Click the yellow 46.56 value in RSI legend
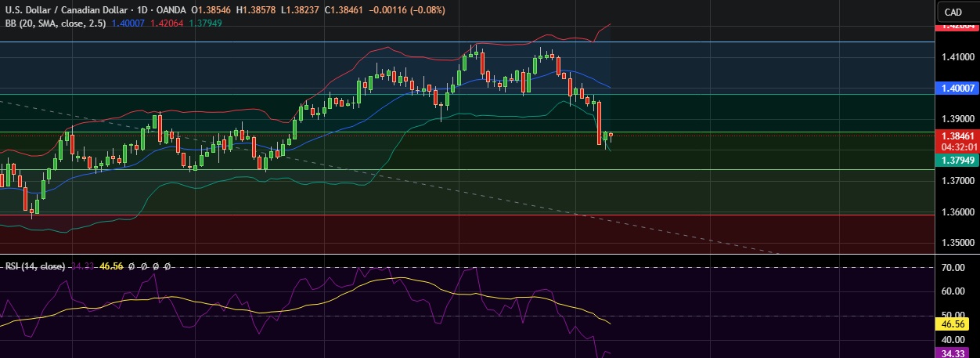 (x=113, y=266)
